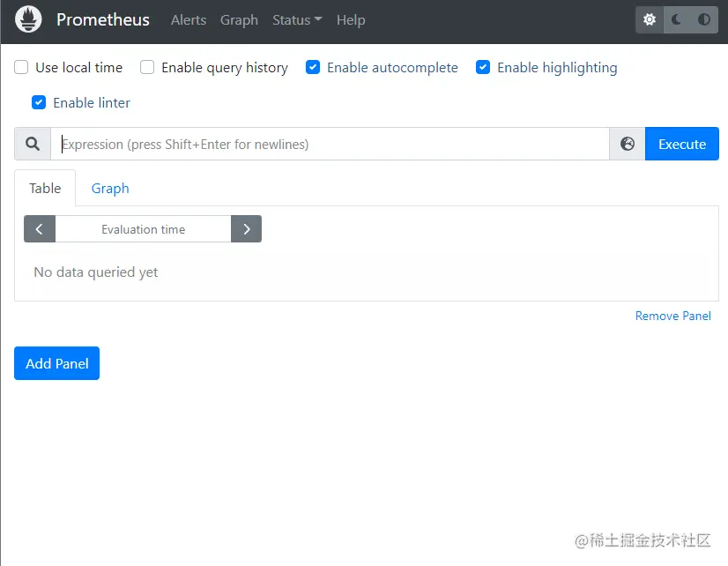The image size is (728, 566).
Task: Click the Prometheus flame logo
Action: point(28,19)
